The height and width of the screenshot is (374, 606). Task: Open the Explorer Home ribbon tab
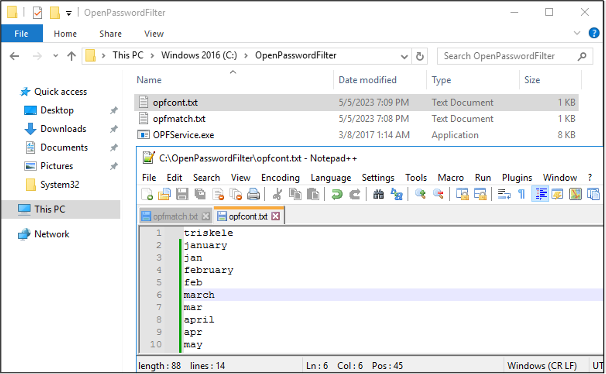point(65,34)
